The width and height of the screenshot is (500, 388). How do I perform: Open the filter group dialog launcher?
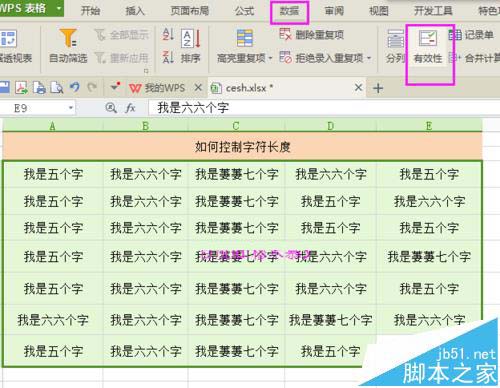[x=146, y=71]
